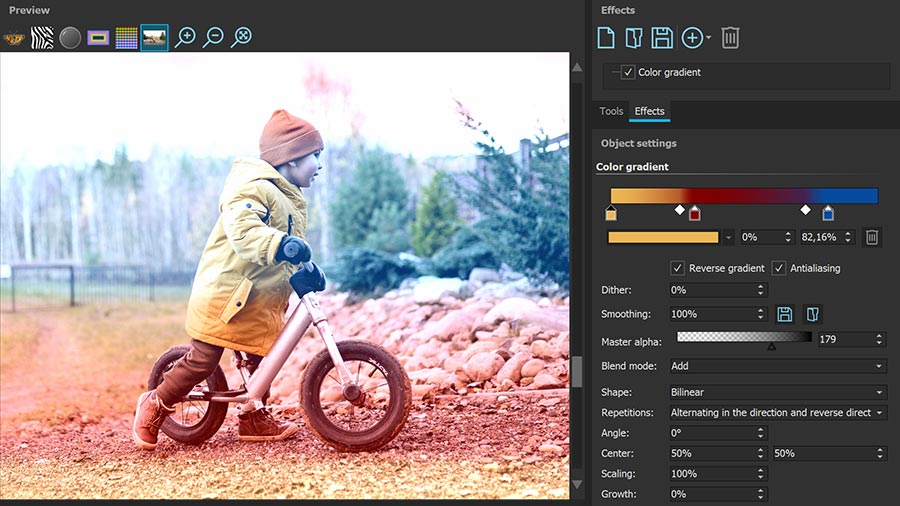Fit preview to window with zoom icon
This screenshot has height=506, width=900.
point(241,38)
